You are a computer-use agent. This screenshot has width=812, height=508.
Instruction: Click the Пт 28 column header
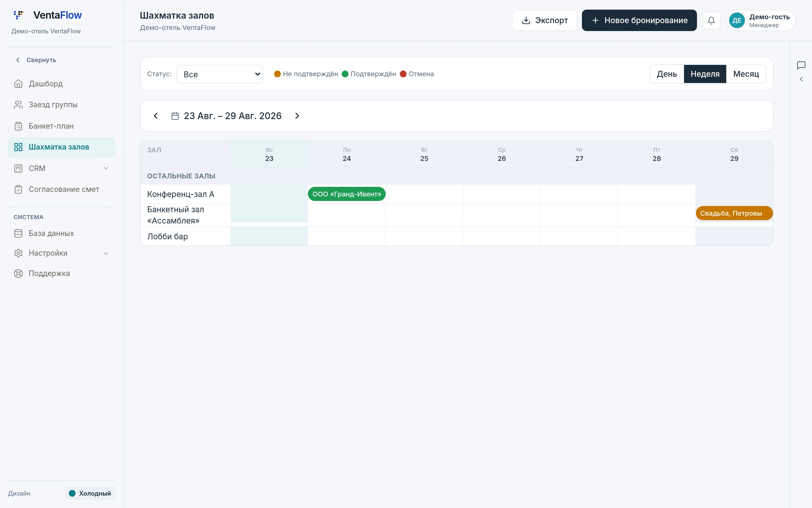(x=657, y=155)
